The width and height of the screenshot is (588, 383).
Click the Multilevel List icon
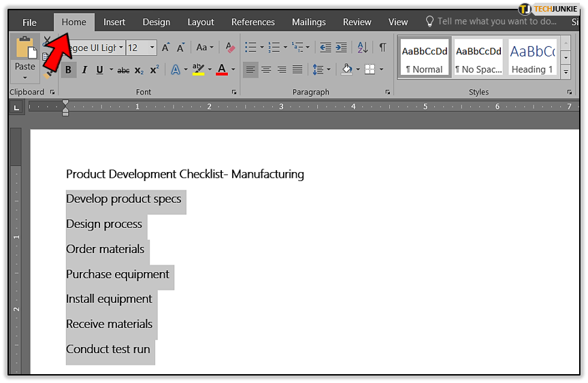coord(298,47)
